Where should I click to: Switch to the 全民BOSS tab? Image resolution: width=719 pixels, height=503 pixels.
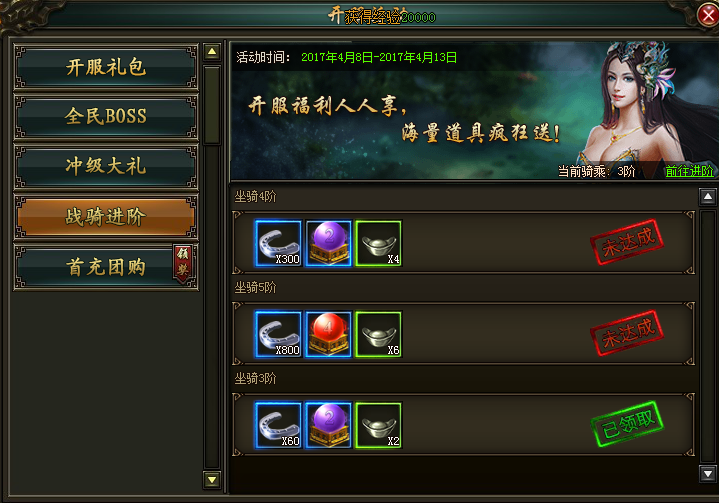[106, 116]
